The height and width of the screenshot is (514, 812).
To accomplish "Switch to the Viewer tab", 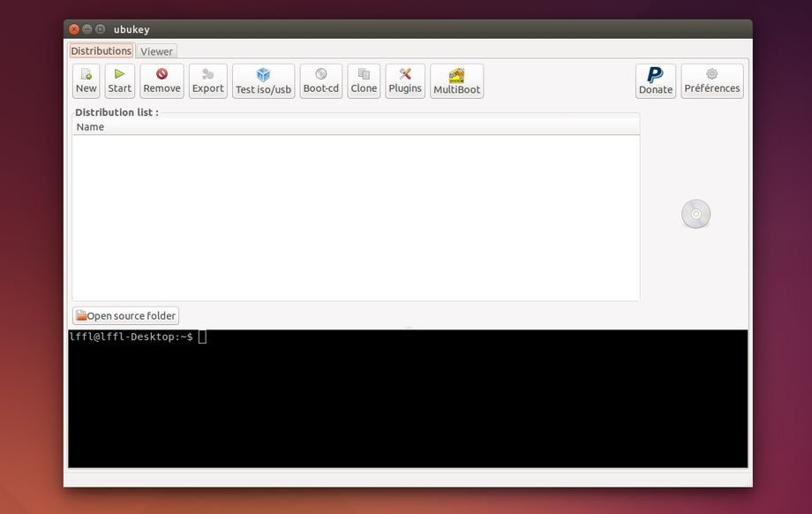I will [x=156, y=52].
